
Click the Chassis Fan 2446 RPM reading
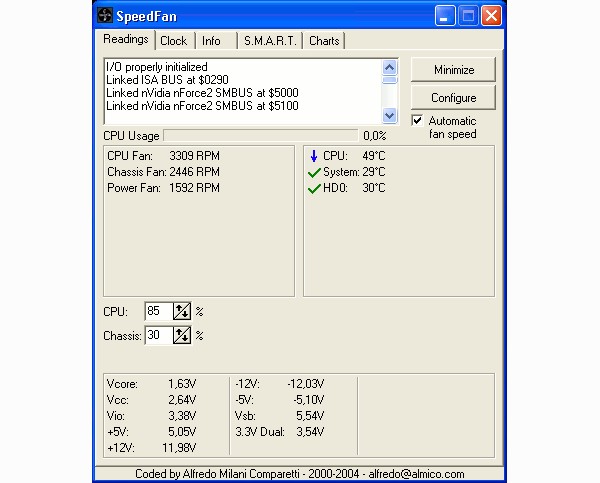click(x=163, y=172)
